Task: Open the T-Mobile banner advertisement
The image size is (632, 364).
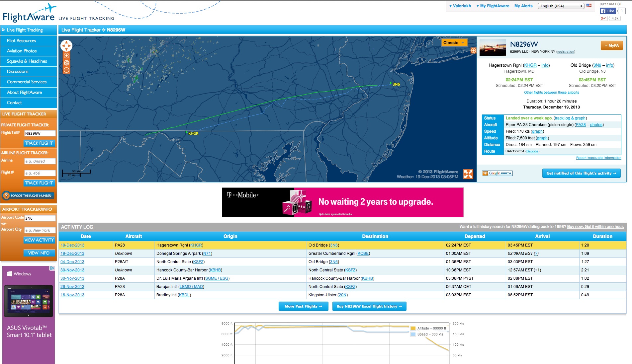Action: [x=342, y=202]
